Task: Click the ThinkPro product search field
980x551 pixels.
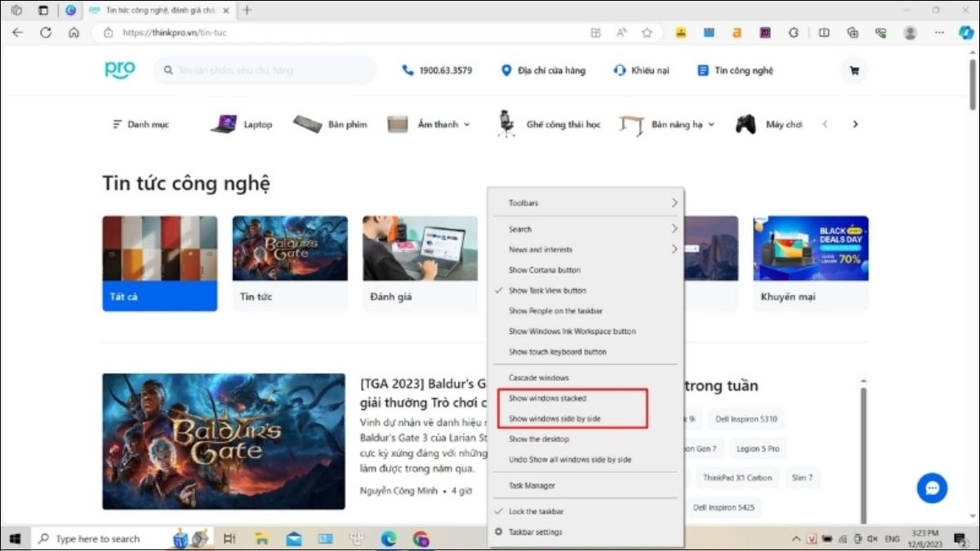Action: [x=265, y=70]
